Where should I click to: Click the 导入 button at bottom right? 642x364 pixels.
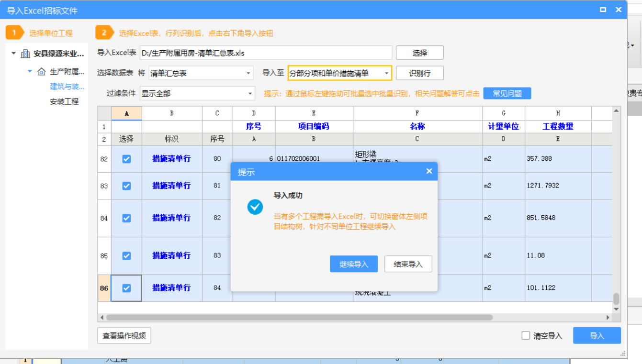click(x=597, y=335)
